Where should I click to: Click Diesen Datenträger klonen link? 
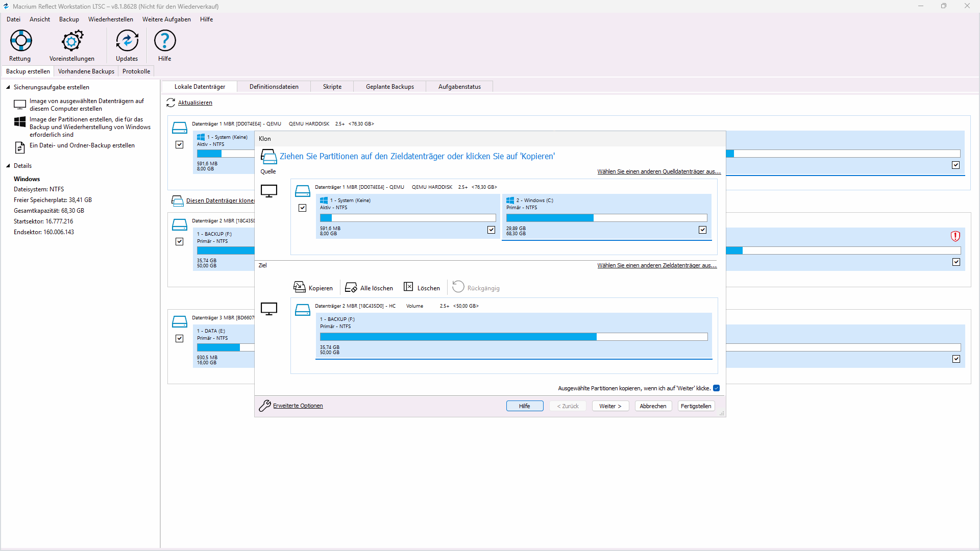(x=220, y=201)
